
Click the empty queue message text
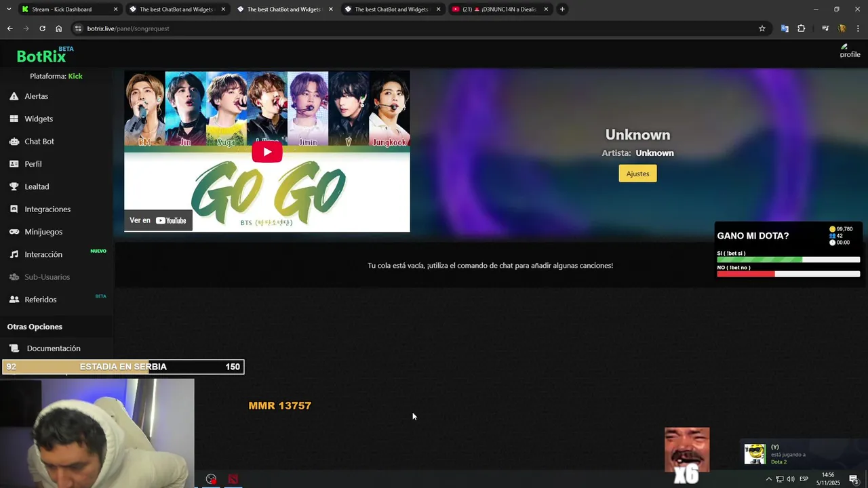490,266
